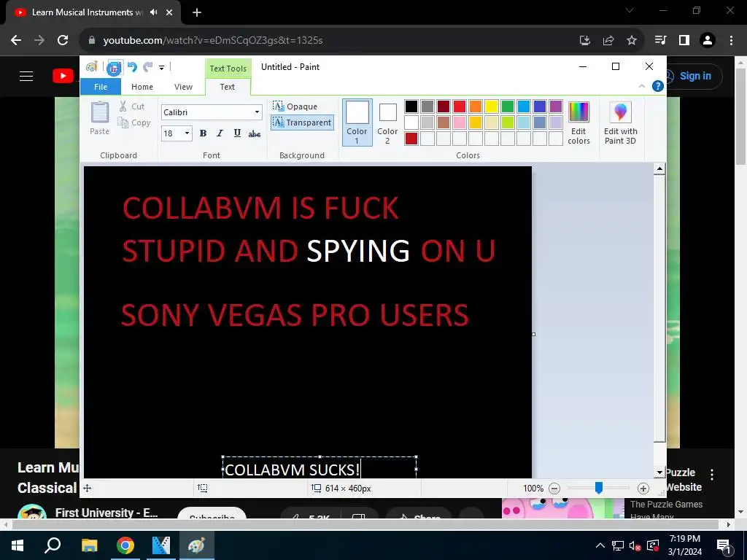Viewport: 747px width, 560px height.
Task: Toggle Italic text formatting
Action: 220,133
